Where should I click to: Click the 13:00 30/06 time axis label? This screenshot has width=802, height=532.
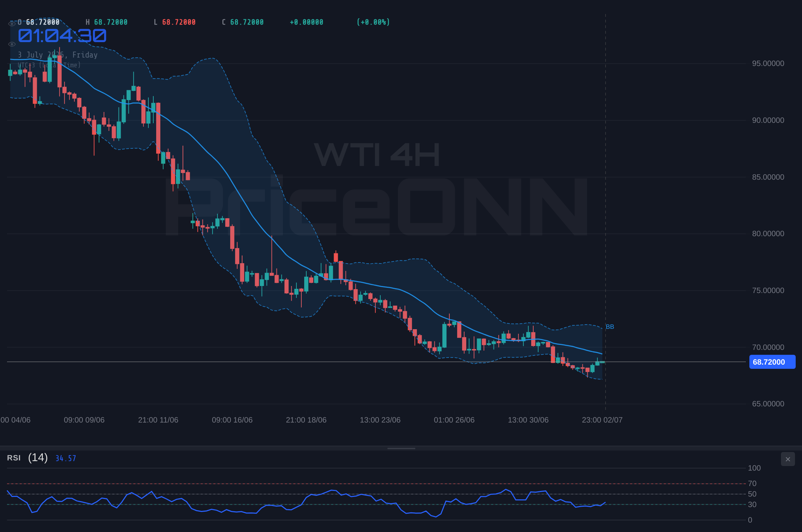click(x=528, y=420)
